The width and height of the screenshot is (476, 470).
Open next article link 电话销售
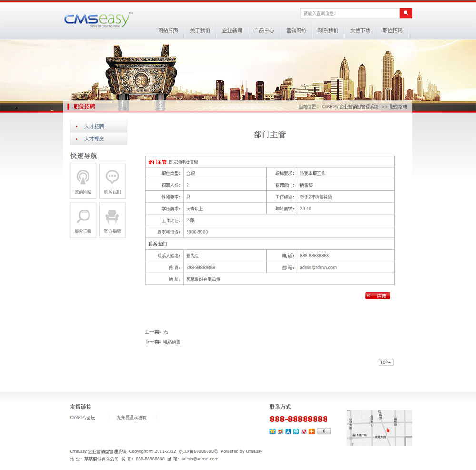(172, 342)
